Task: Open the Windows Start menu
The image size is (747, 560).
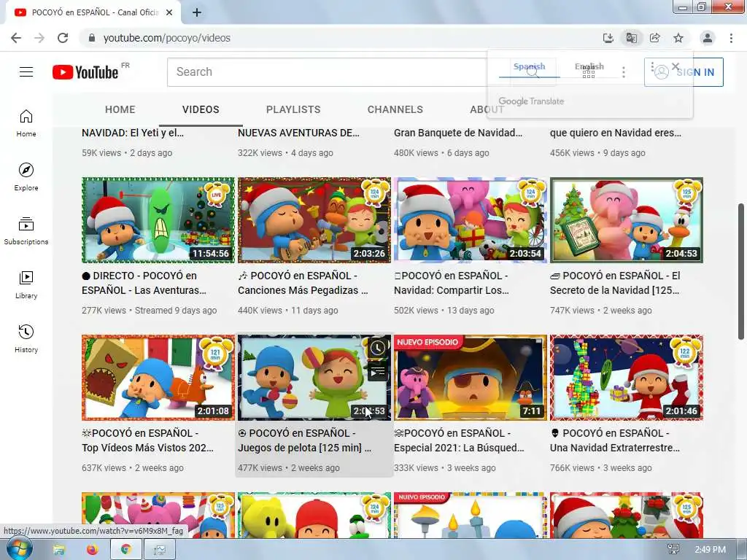Action: tap(19, 550)
